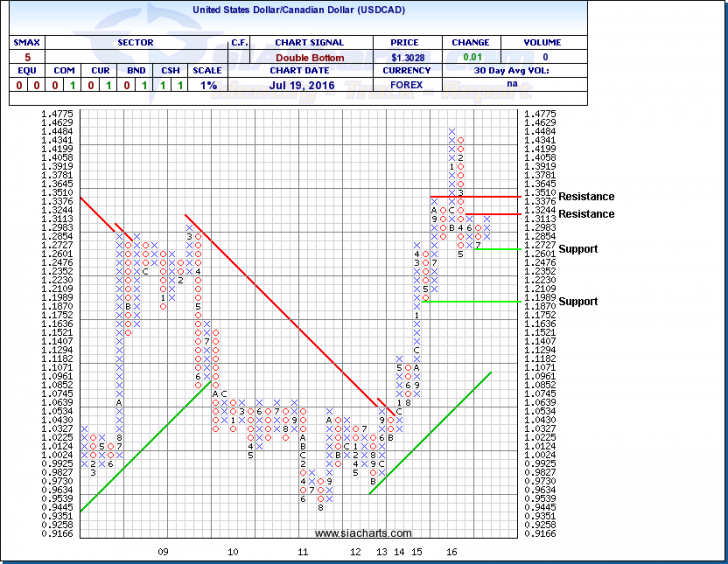Screen dimensions: 728x564
Task: Click the lower Support label near 1.1989
Action: (x=578, y=301)
